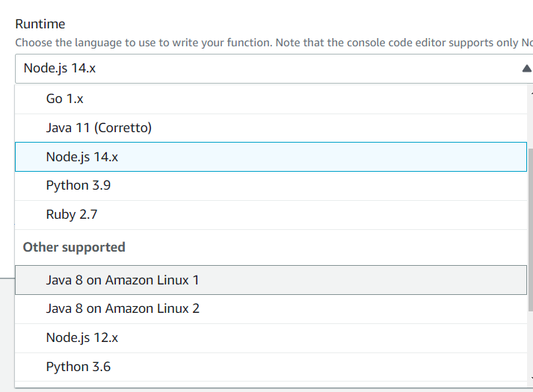
Task: Pick the Node.js 12.x runtime option
Action: 82,337
